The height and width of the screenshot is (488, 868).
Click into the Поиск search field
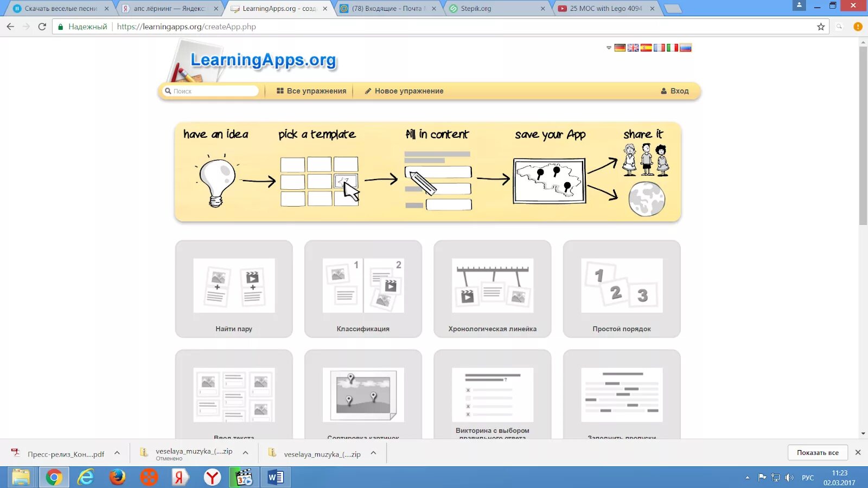click(x=210, y=91)
